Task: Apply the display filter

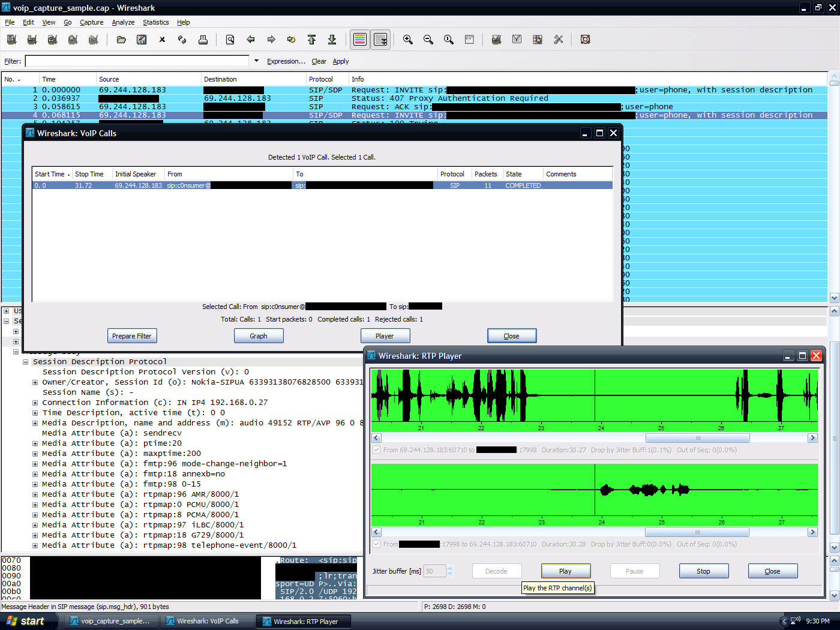Action: (341, 61)
